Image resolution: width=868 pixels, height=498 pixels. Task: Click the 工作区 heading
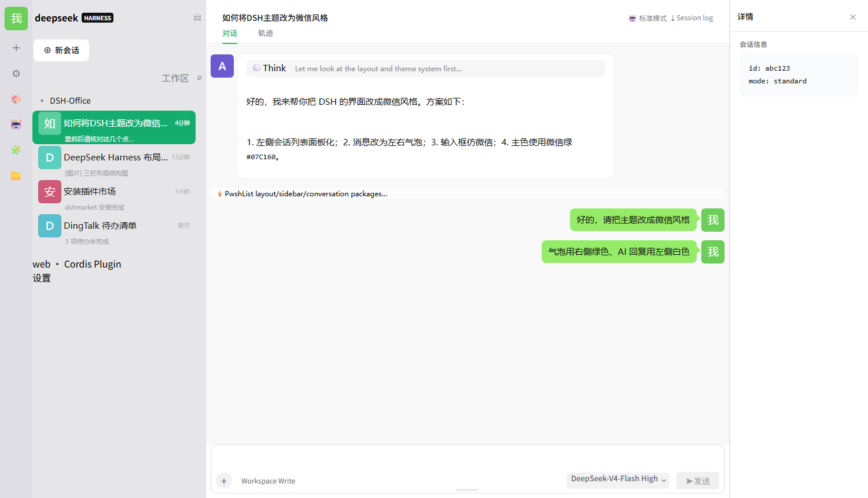[x=175, y=78]
